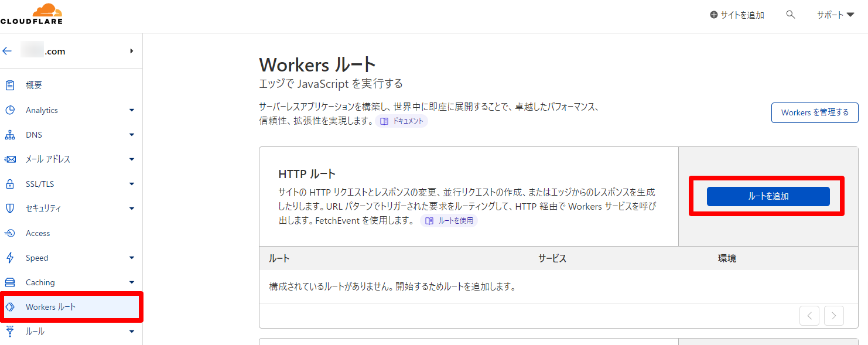The height and width of the screenshot is (345, 868).
Task: Click the DNS network icon
Action: (x=10, y=135)
